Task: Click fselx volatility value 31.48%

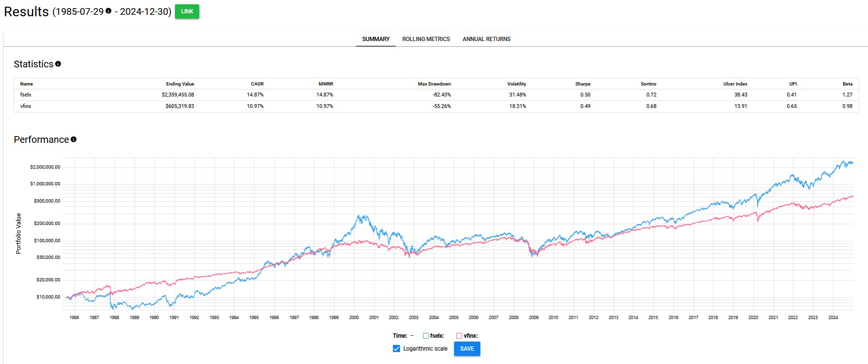Action: tap(518, 95)
